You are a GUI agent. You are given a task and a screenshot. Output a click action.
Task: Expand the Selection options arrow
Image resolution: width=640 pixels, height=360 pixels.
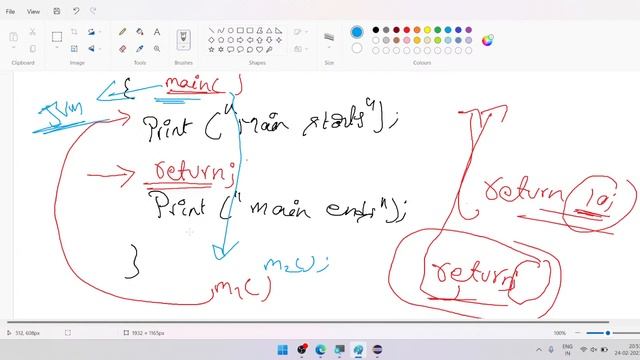(57, 48)
